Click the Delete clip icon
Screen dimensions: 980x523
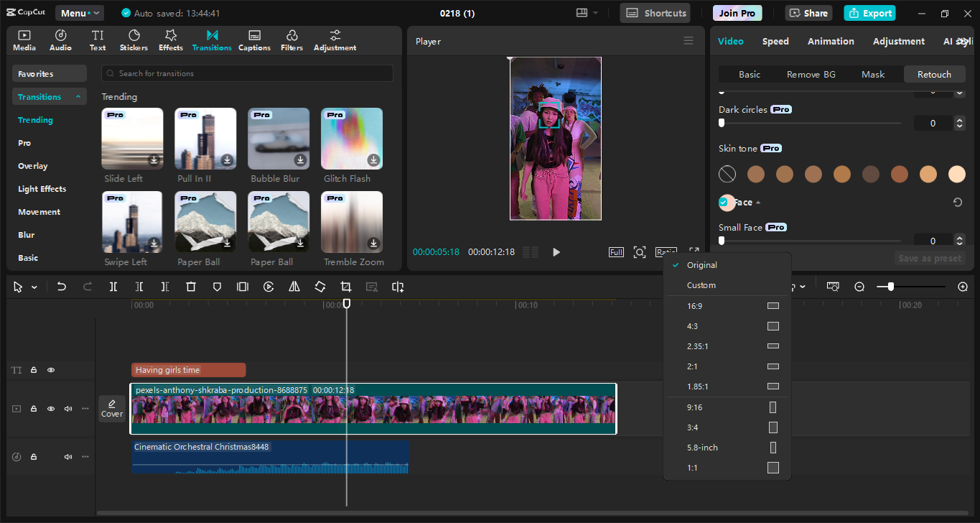click(190, 287)
